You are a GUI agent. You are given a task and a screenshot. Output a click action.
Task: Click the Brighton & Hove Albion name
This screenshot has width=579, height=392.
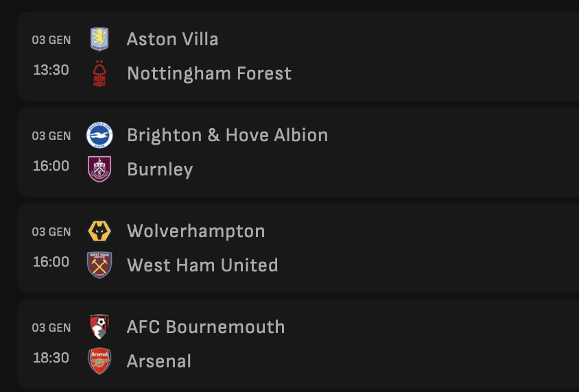coord(227,135)
